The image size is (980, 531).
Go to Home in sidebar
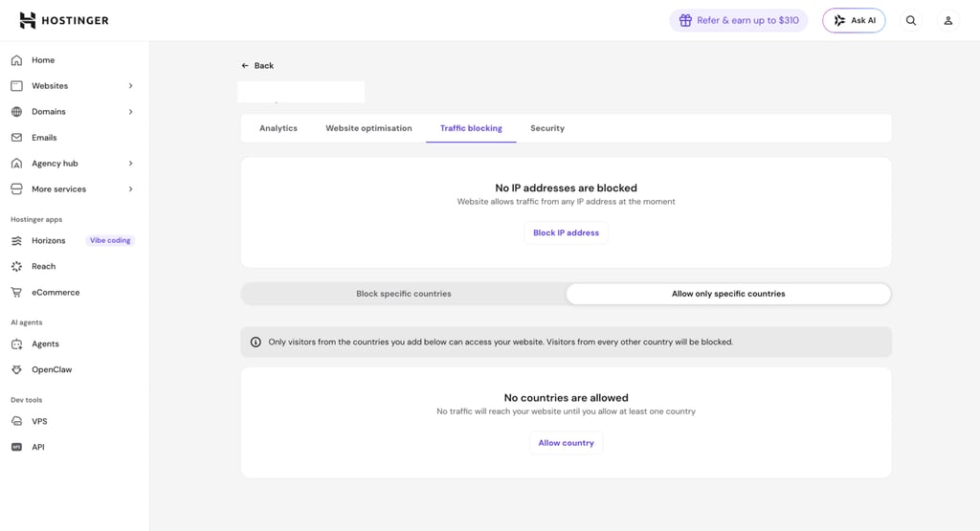[43, 60]
